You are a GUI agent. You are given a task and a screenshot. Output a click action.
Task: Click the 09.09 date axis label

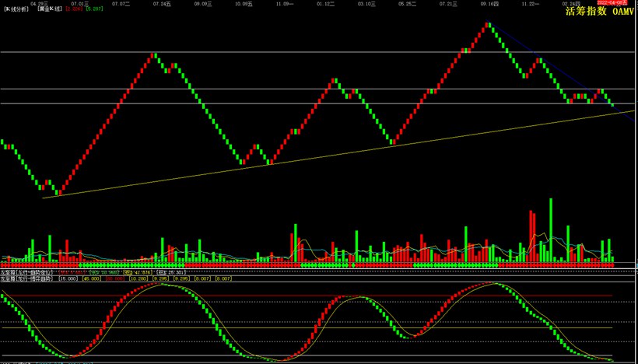tap(203, 3)
